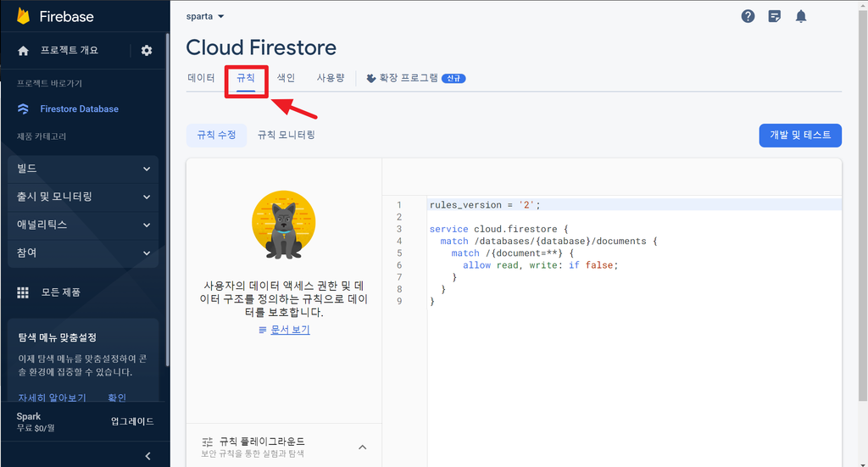Click the 업그레이드 button
The height and width of the screenshot is (467, 868).
point(132,421)
